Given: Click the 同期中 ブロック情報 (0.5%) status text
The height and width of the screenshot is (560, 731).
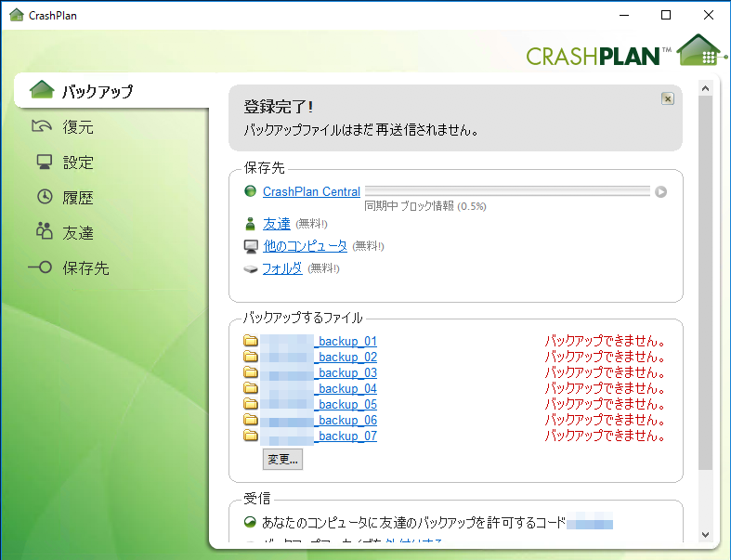Looking at the screenshot, I should click(x=425, y=206).
